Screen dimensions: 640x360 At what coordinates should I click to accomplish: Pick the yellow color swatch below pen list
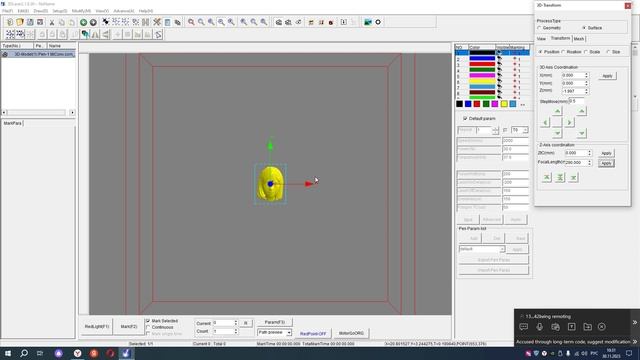(x=504, y=104)
